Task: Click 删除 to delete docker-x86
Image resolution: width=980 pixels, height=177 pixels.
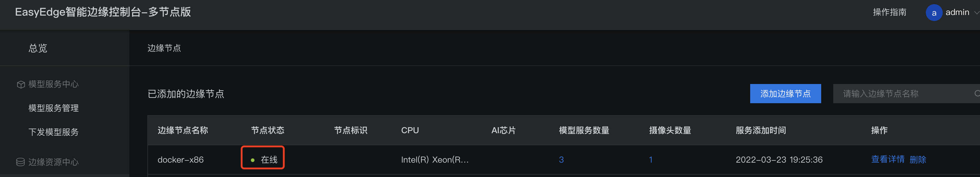Action: pyautogui.click(x=918, y=160)
